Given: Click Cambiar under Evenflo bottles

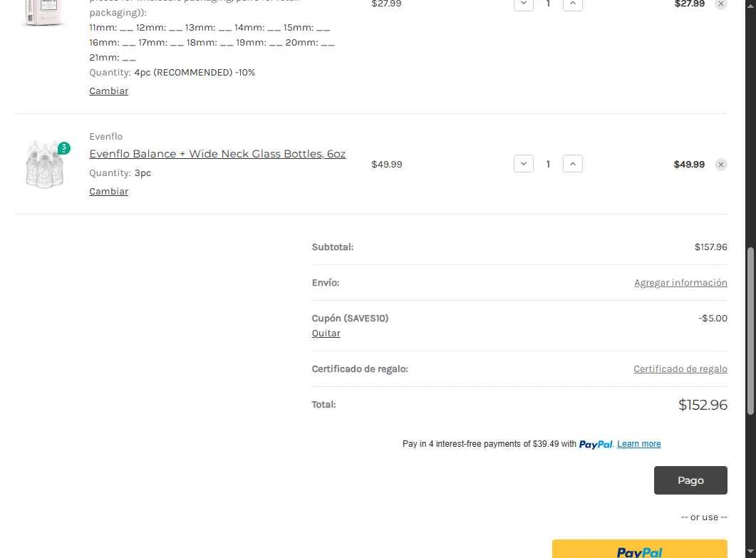Looking at the screenshot, I should pyautogui.click(x=109, y=192).
